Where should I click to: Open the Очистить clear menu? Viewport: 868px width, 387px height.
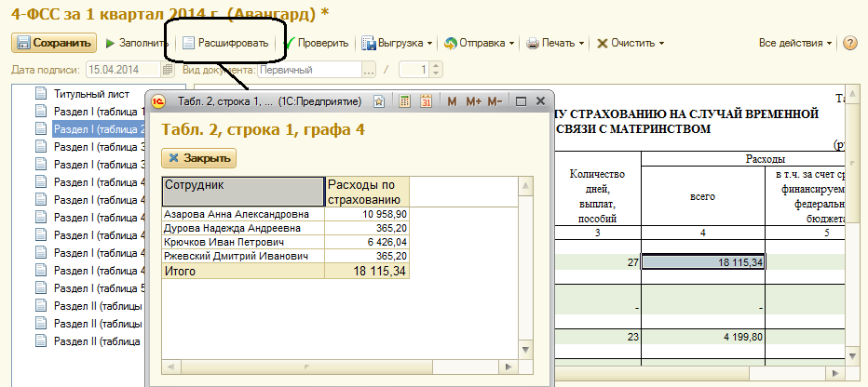click(631, 43)
